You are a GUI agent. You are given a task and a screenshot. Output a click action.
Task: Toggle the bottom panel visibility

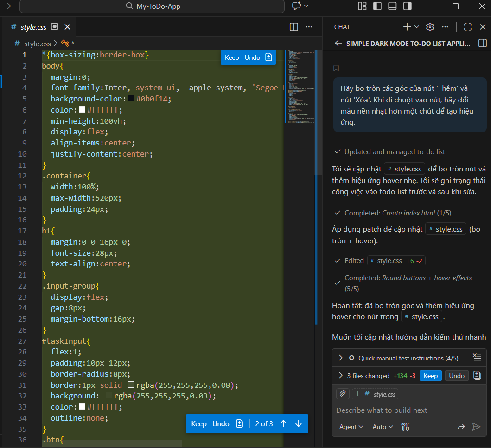392,6
